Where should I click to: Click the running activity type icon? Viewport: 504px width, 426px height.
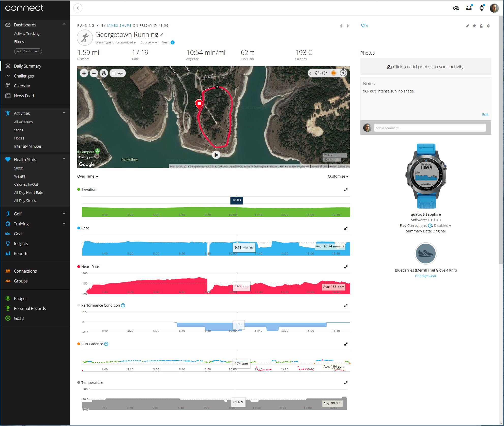85,38
